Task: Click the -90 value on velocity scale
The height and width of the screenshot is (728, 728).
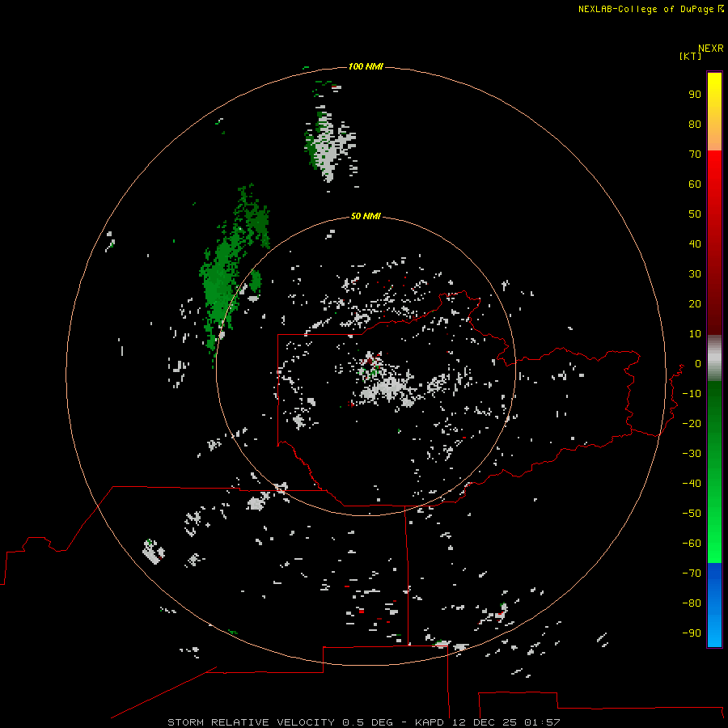Action: [692, 633]
